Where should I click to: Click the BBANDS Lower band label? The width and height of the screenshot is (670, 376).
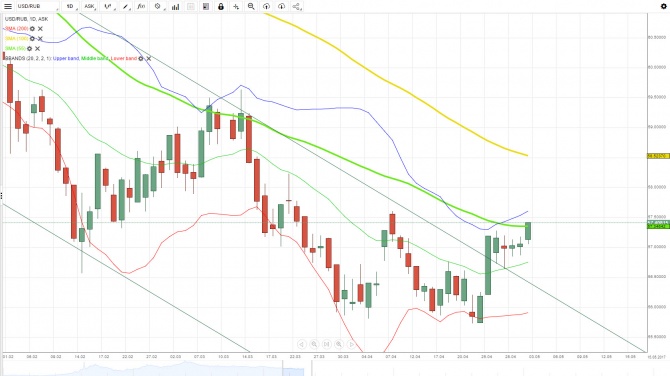pos(124,58)
